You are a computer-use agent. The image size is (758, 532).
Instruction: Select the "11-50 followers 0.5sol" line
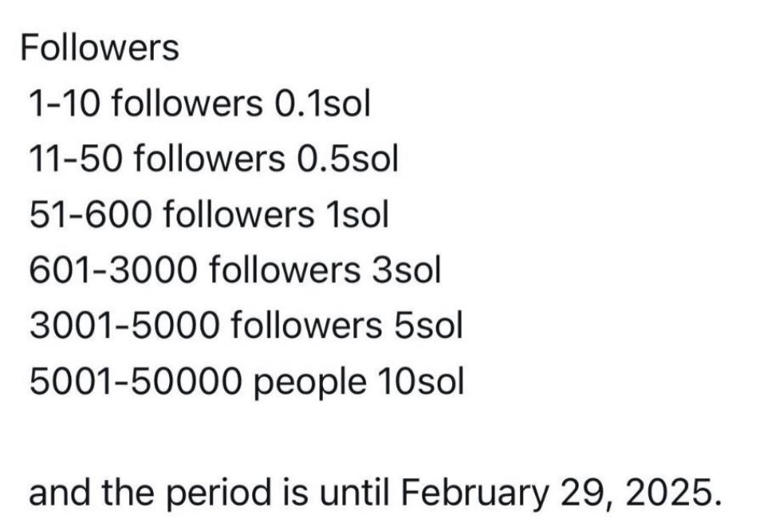pyautogui.click(x=214, y=159)
